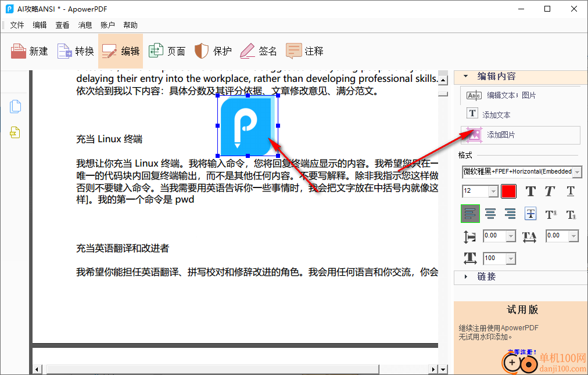Open the 文件 menu
Image resolution: width=588 pixels, height=375 pixels.
[x=17, y=25]
